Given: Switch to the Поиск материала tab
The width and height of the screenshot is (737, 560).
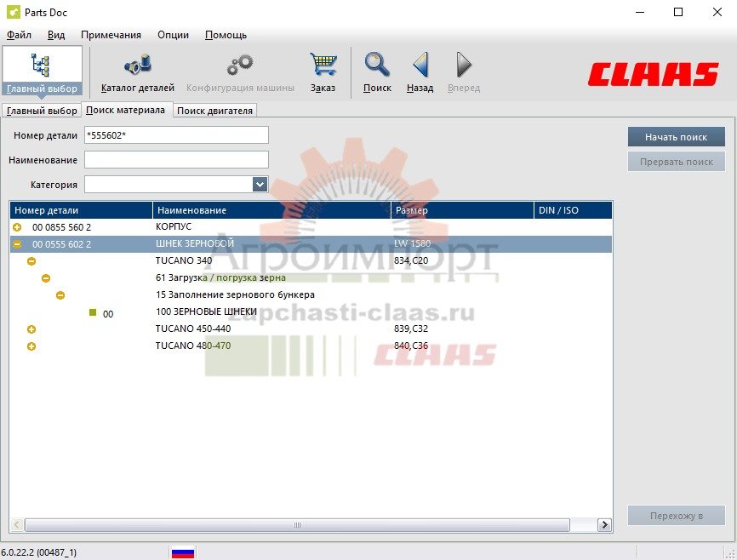Looking at the screenshot, I should 125,110.
